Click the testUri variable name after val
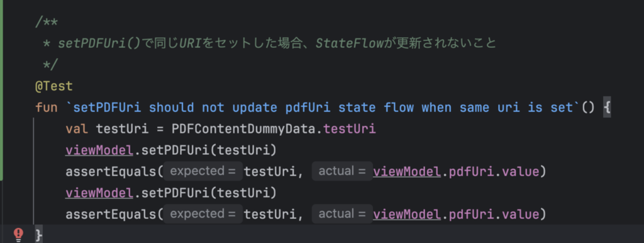Viewport: 644px width, 243px height. tap(122, 129)
